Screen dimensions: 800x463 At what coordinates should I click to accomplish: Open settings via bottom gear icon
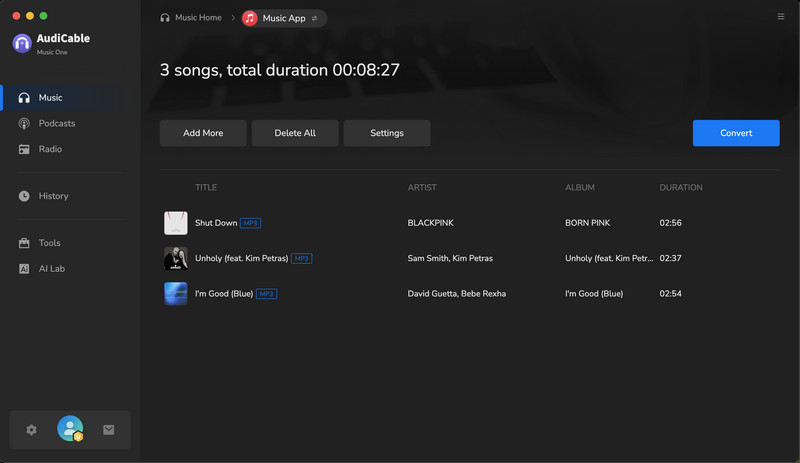click(32, 430)
